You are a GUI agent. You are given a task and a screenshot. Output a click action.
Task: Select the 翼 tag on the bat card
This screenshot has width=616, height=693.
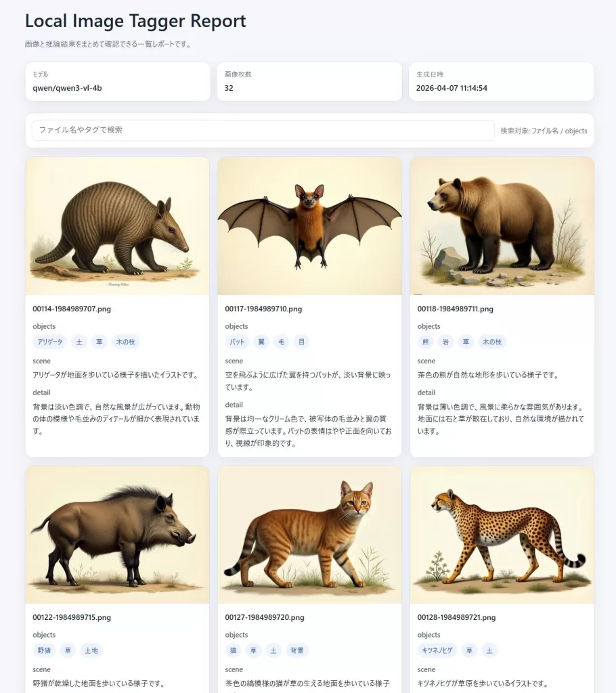pyautogui.click(x=261, y=342)
